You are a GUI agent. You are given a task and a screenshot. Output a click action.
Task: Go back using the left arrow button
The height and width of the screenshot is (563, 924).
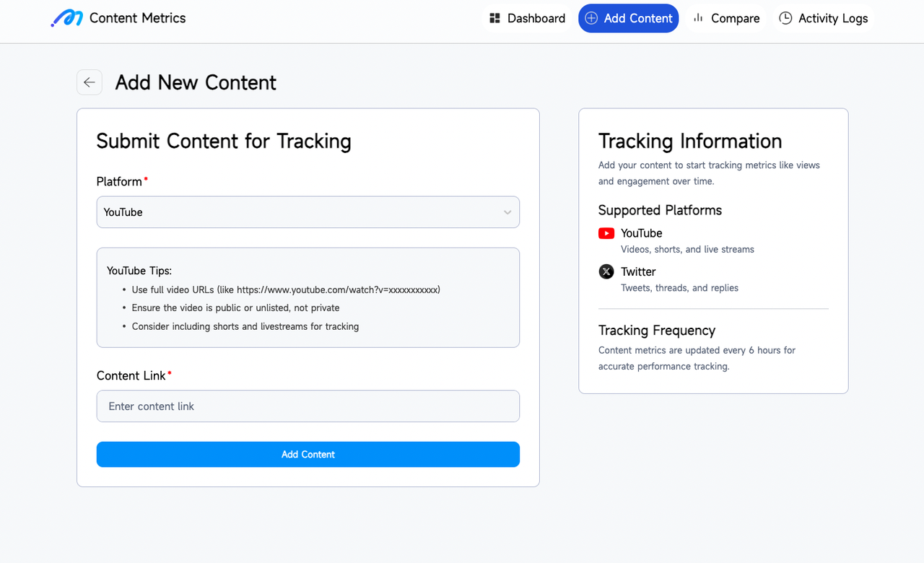pyautogui.click(x=90, y=82)
